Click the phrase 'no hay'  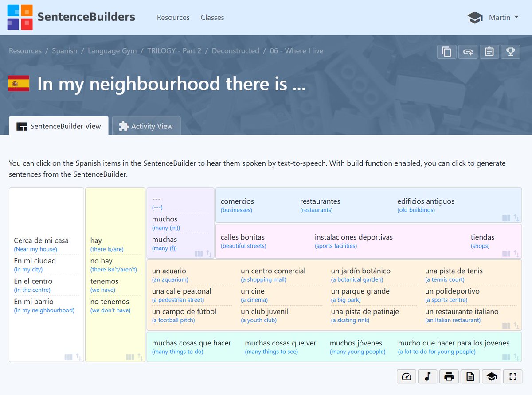point(102,261)
